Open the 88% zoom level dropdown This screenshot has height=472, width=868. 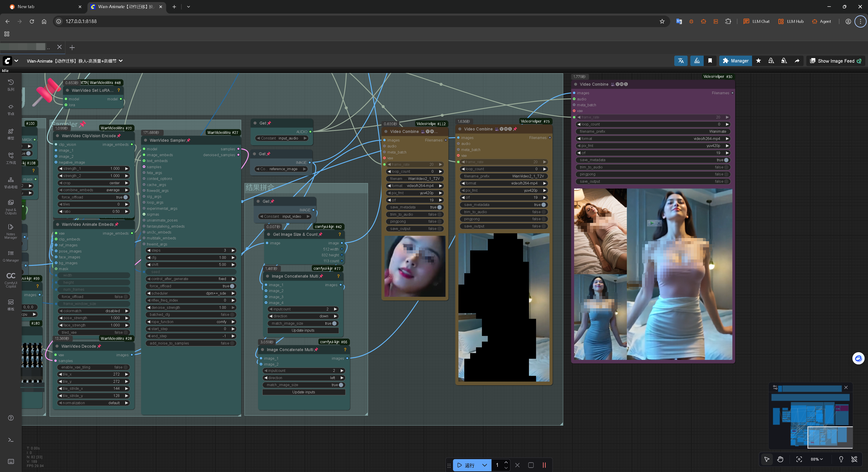[x=816, y=459]
